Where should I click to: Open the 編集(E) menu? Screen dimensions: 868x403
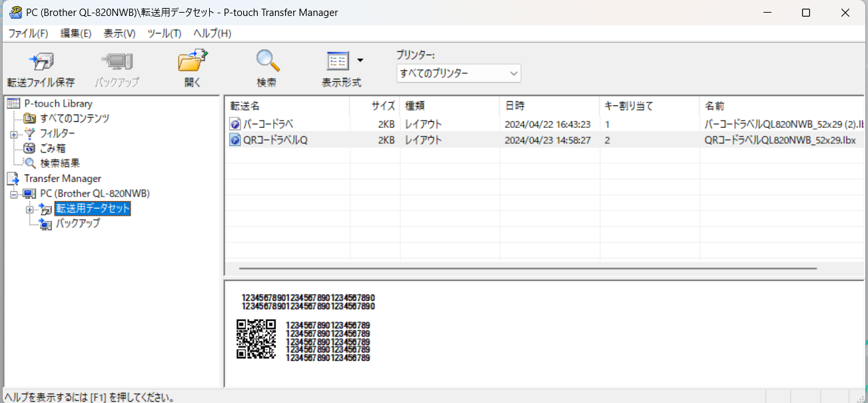pyautogui.click(x=76, y=33)
